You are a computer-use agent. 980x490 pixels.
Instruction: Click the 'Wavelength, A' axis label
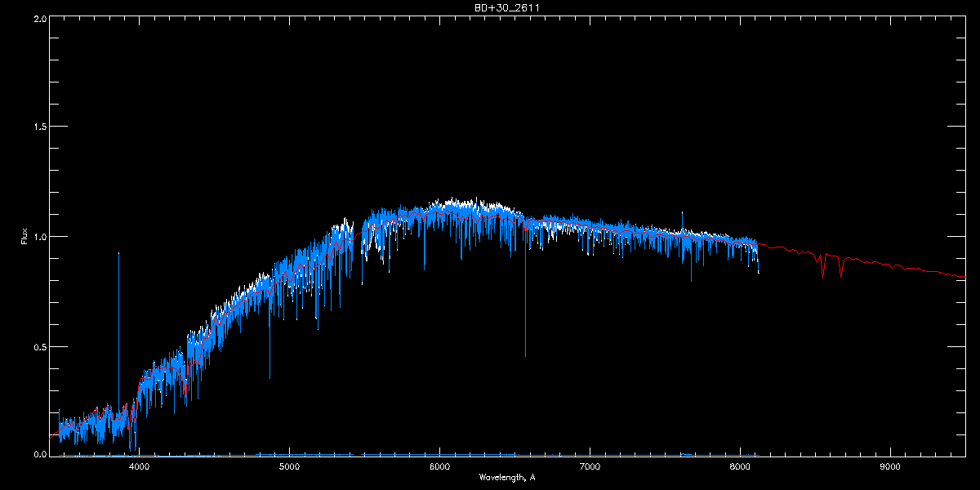pyautogui.click(x=507, y=477)
